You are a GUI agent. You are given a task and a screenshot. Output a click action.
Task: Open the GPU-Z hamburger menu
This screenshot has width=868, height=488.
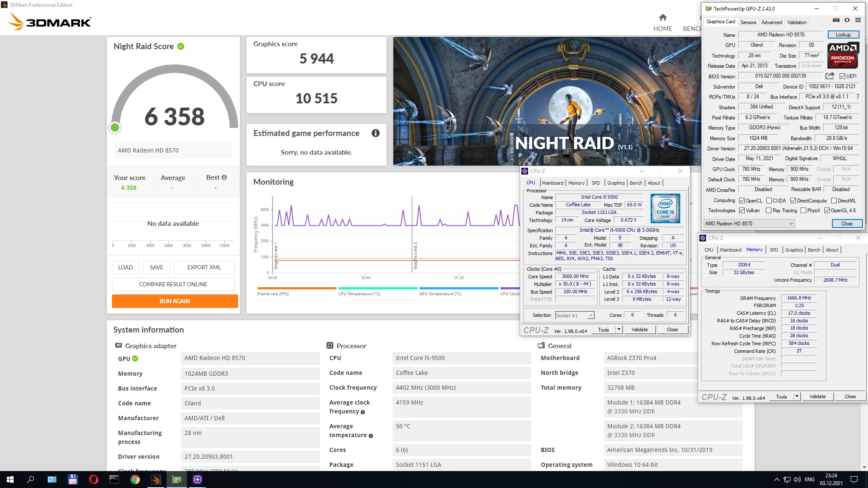click(x=858, y=20)
